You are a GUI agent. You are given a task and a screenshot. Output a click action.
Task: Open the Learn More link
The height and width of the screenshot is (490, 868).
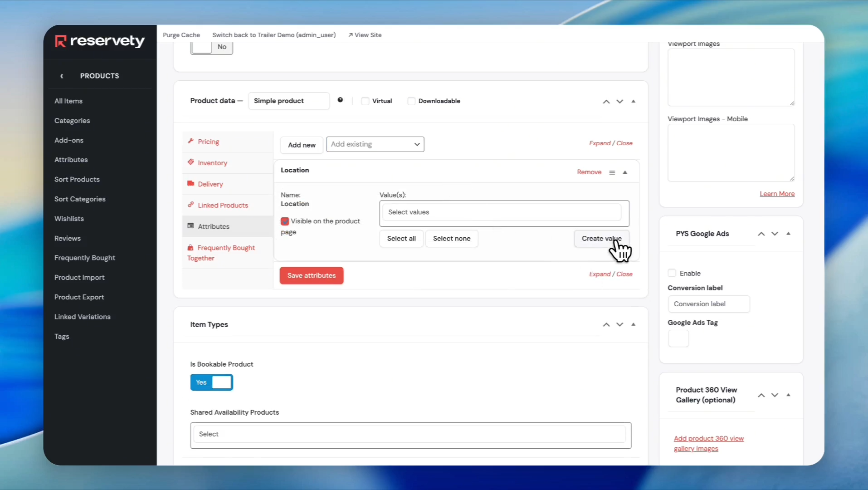point(777,194)
